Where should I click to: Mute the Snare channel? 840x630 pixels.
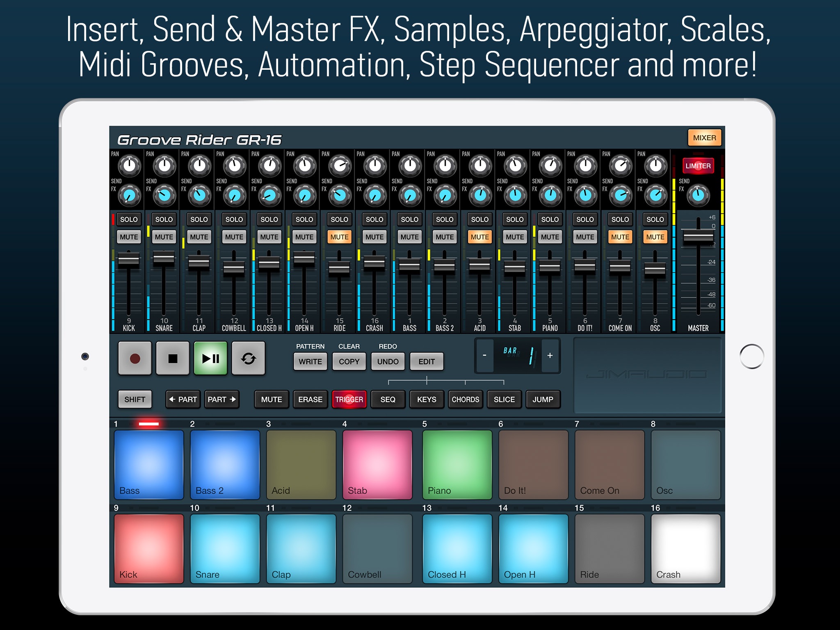(164, 237)
